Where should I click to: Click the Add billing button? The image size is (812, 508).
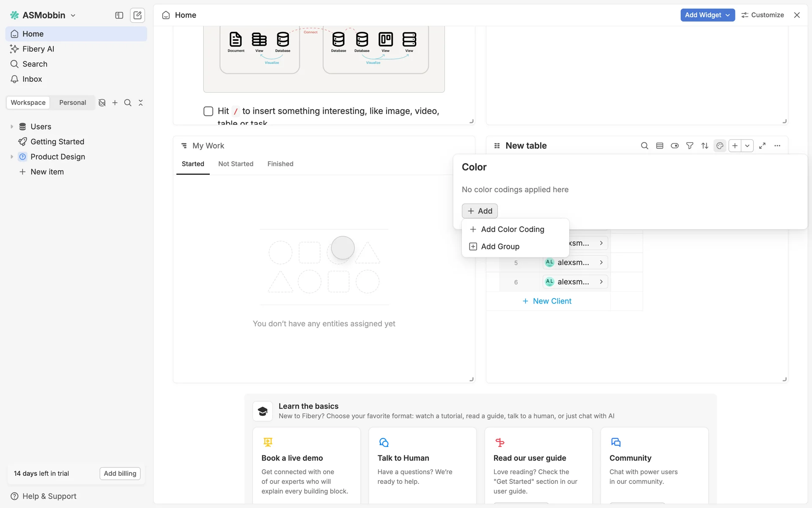pyautogui.click(x=120, y=473)
